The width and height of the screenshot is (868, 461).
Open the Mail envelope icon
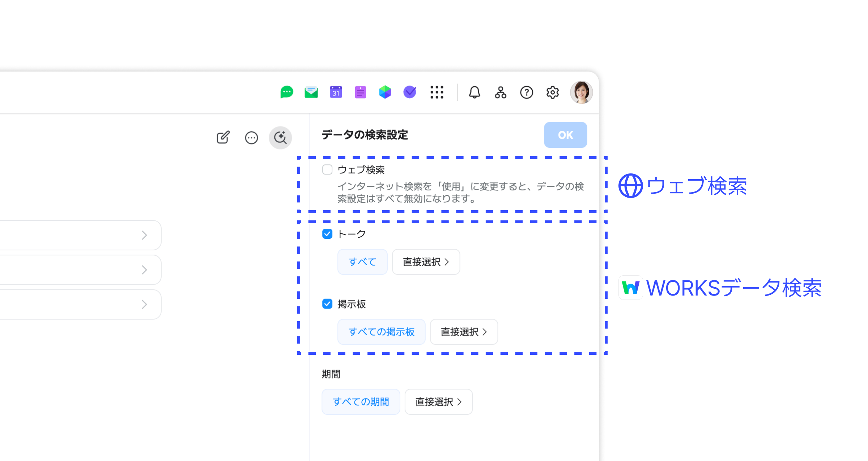(311, 92)
